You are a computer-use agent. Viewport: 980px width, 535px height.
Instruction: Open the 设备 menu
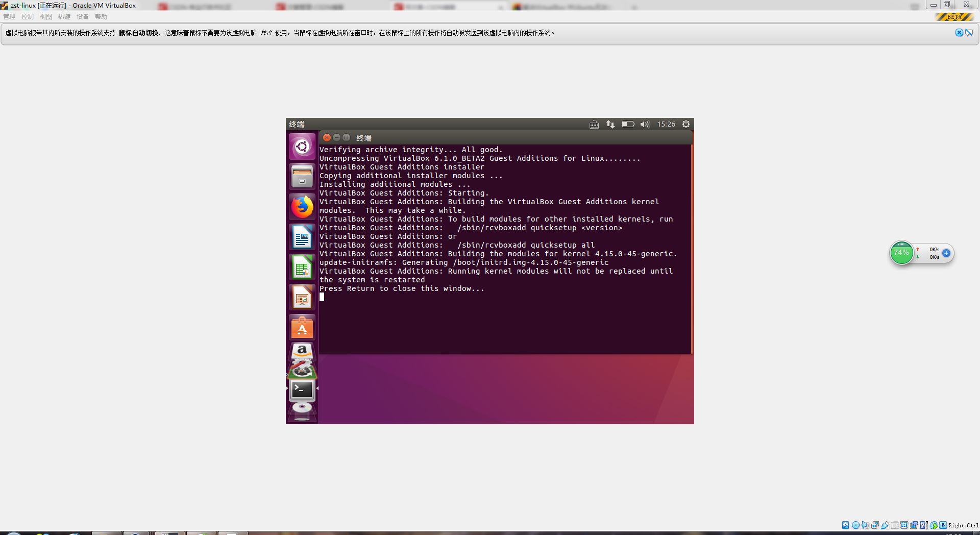pyautogui.click(x=83, y=17)
